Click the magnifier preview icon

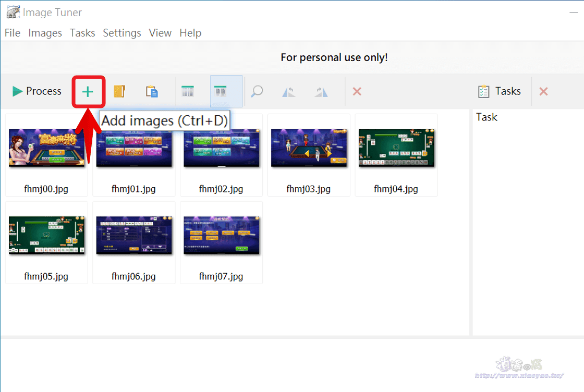click(257, 91)
